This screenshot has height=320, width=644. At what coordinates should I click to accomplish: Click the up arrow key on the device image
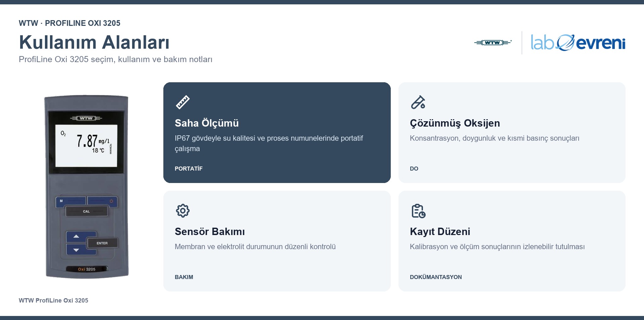click(76, 237)
